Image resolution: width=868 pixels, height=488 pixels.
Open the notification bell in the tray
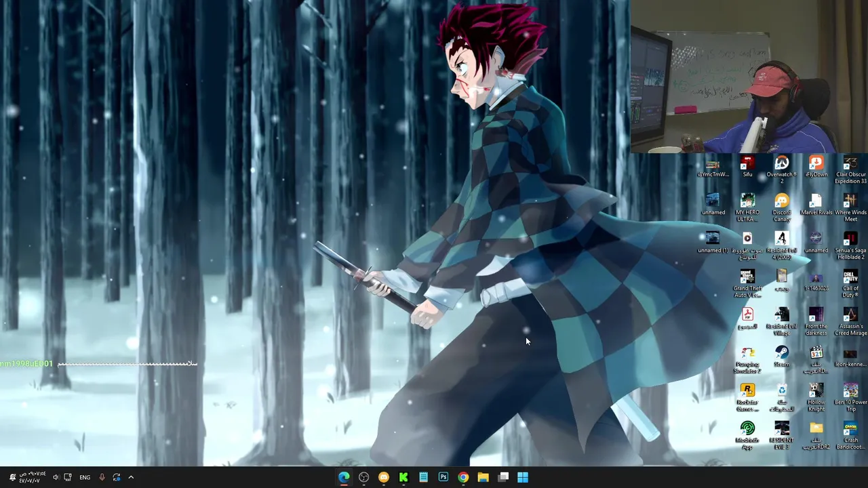tap(12, 477)
